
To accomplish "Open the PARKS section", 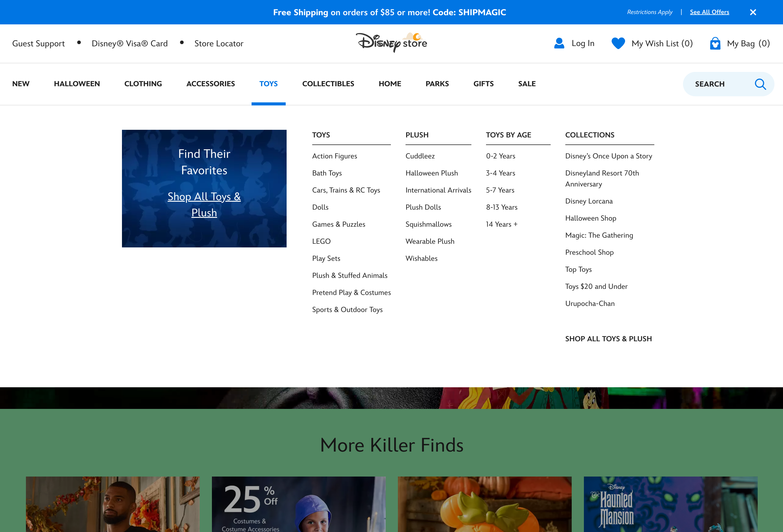I will pos(437,84).
